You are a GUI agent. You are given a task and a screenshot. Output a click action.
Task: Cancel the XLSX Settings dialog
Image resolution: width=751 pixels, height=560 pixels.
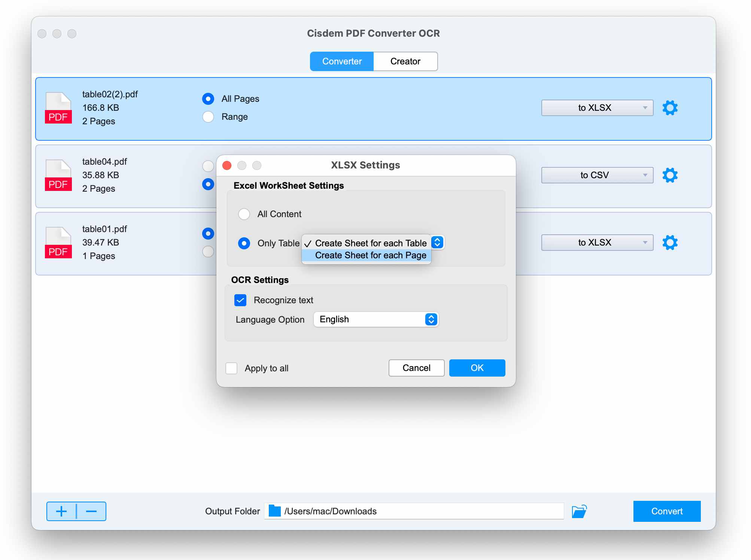416,368
